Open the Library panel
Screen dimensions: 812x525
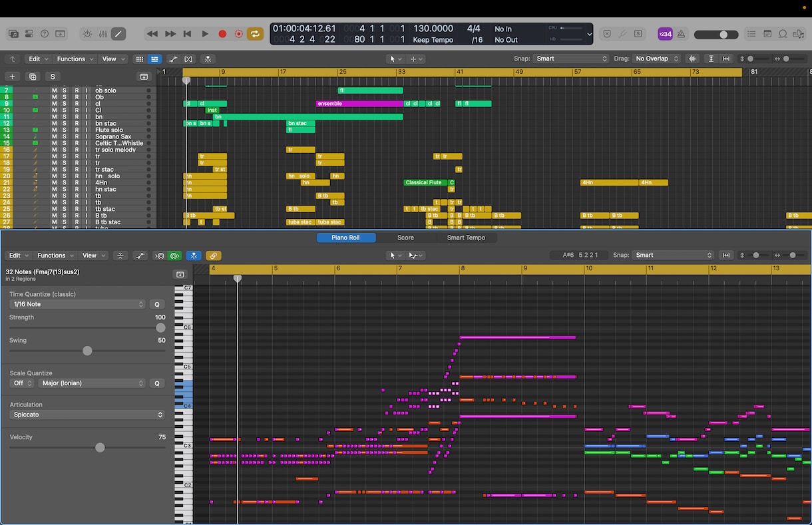[x=13, y=34]
